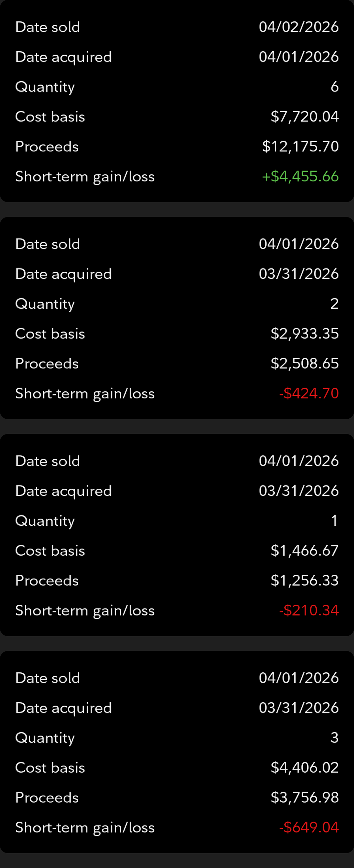This screenshot has height=868, width=354.
Task: Click the $4,406.02 cost basis amount
Action: tap(305, 768)
